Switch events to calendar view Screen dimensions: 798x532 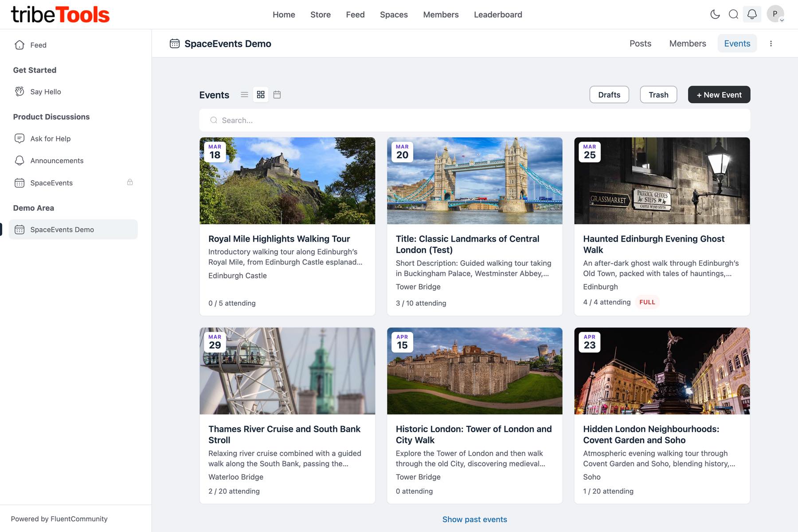[x=277, y=94]
